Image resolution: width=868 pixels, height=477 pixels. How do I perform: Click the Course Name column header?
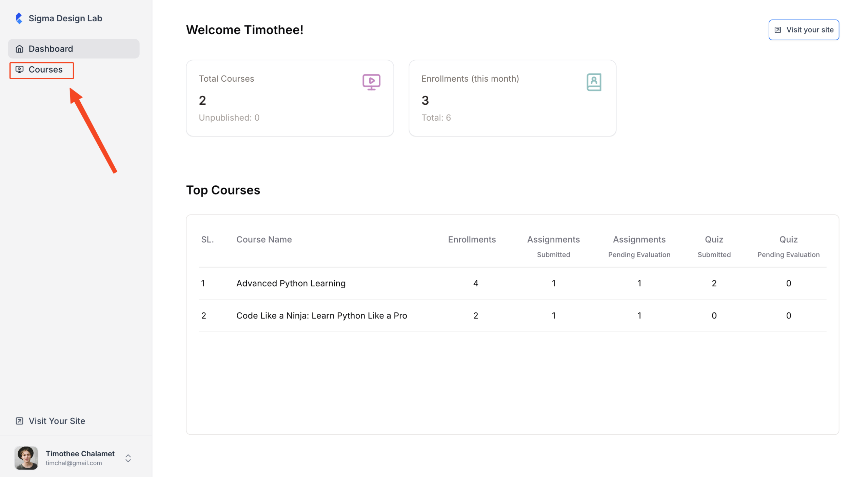[x=264, y=239]
